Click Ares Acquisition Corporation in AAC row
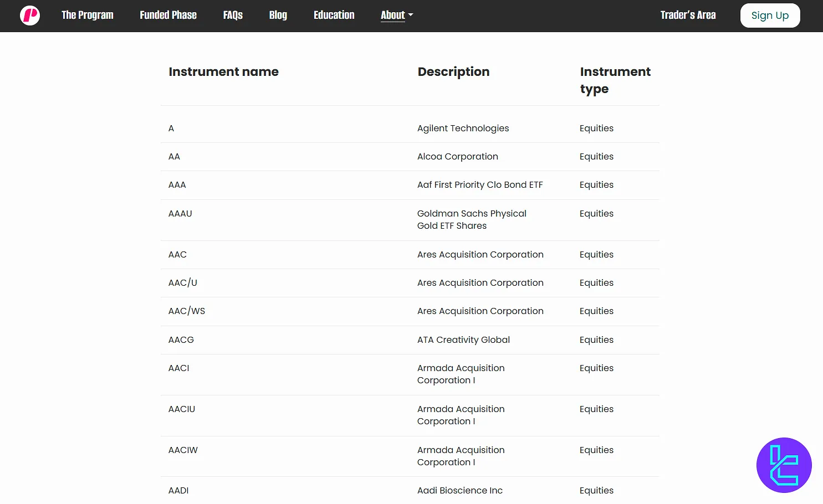 point(480,255)
